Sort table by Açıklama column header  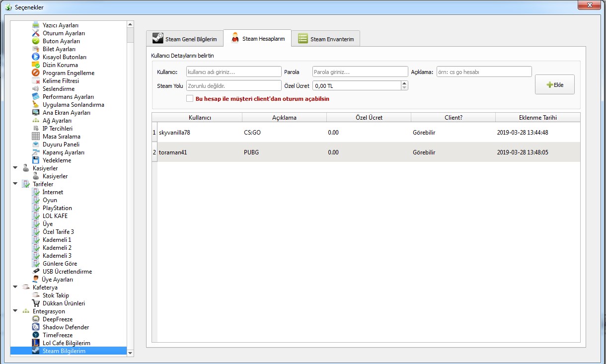285,118
